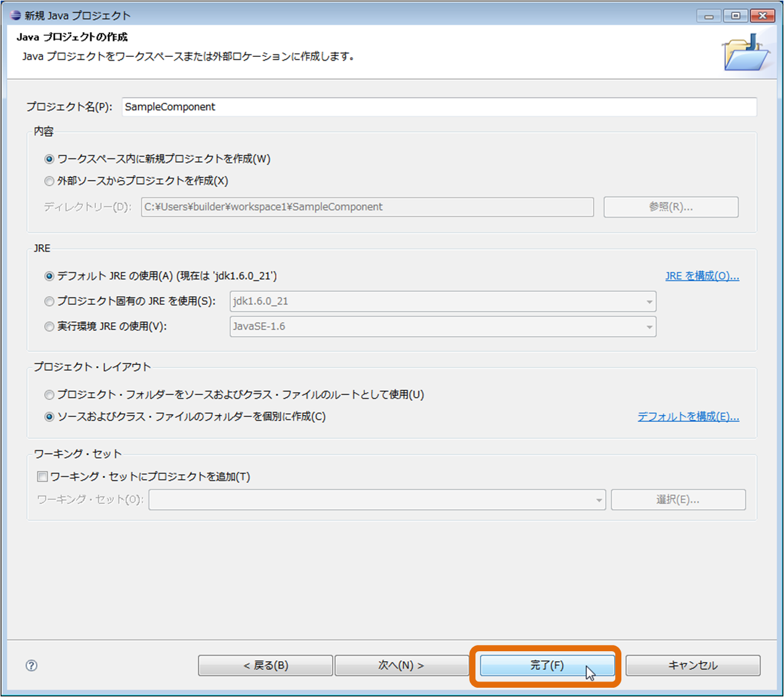Select create new project in workspace radio
The image size is (784, 697).
[x=49, y=159]
